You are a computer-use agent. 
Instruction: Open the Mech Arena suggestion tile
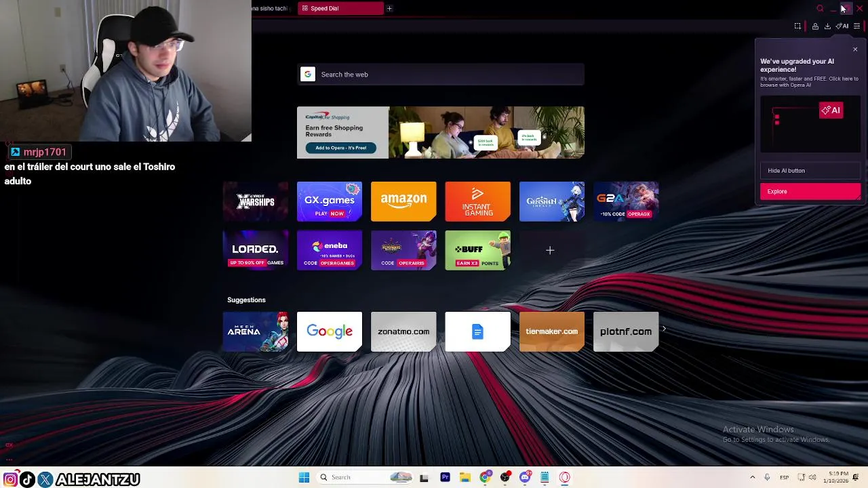pos(256,331)
